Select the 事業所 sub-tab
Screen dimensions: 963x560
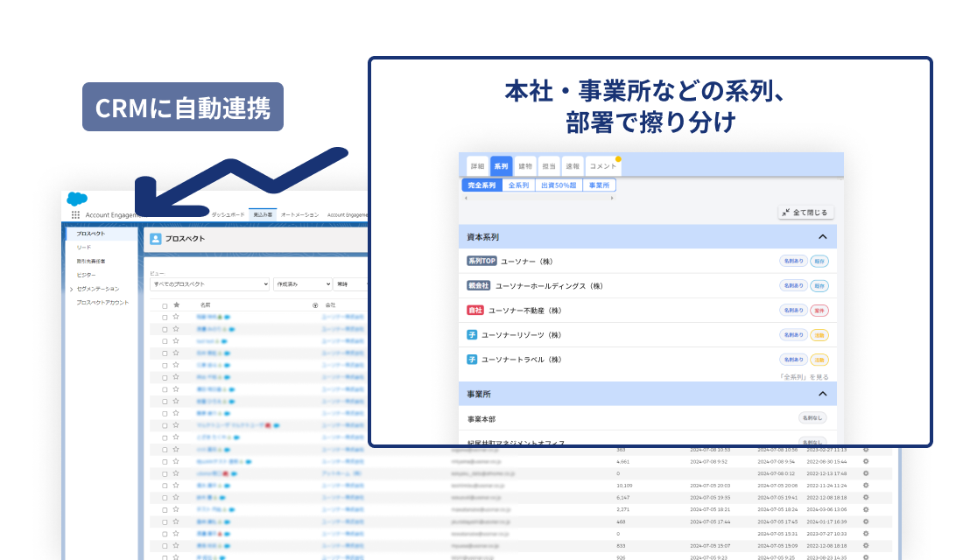[x=599, y=185]
